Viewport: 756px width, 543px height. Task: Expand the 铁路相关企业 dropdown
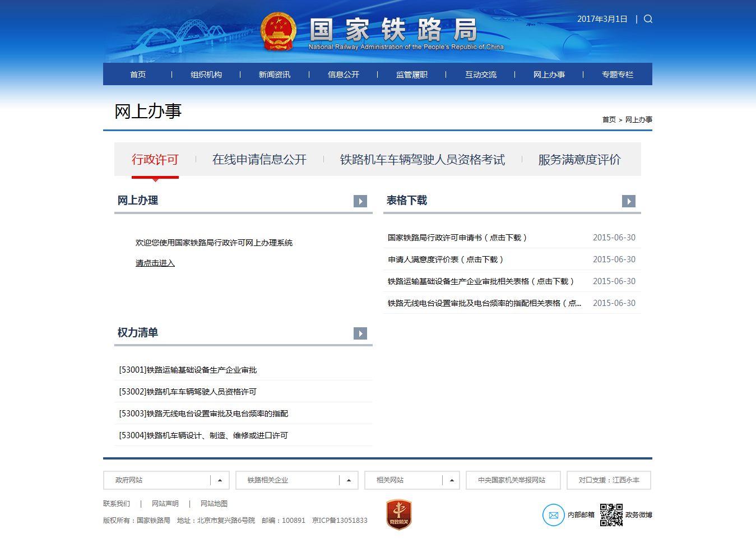click(349, 480)
